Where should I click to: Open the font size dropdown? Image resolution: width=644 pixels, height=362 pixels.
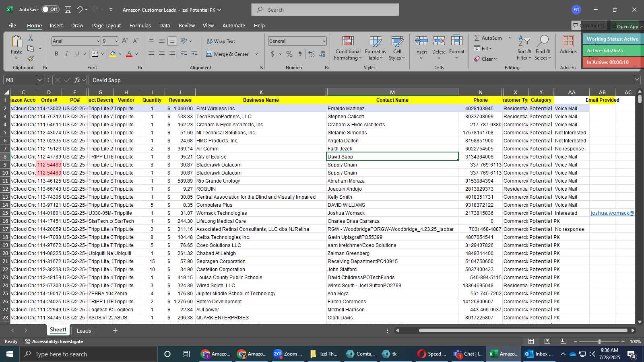coord(116,41)
